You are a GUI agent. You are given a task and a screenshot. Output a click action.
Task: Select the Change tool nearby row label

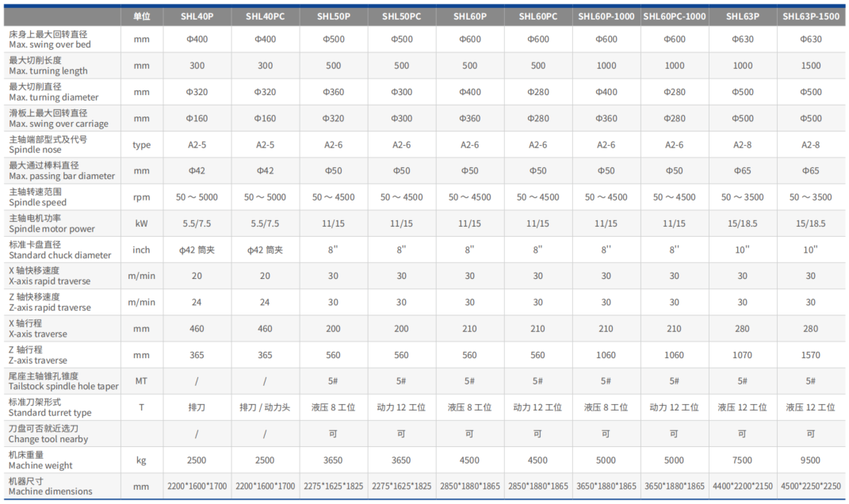[48, 433]
